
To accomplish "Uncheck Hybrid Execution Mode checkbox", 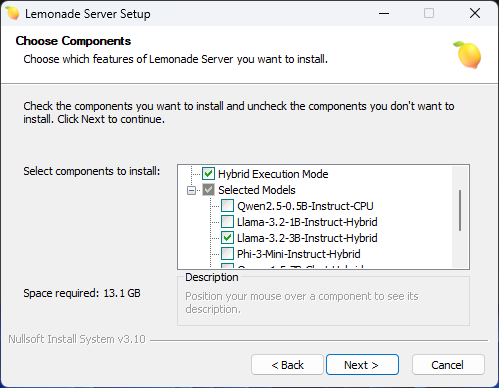I will (x=208, y=174).
